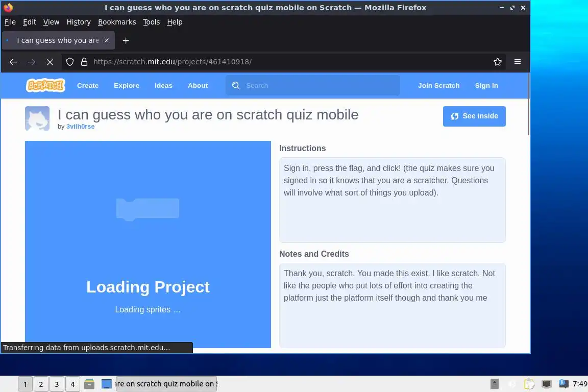Switch to workspace 1
This screenshot has height=392, width=588.
[25, 384]
